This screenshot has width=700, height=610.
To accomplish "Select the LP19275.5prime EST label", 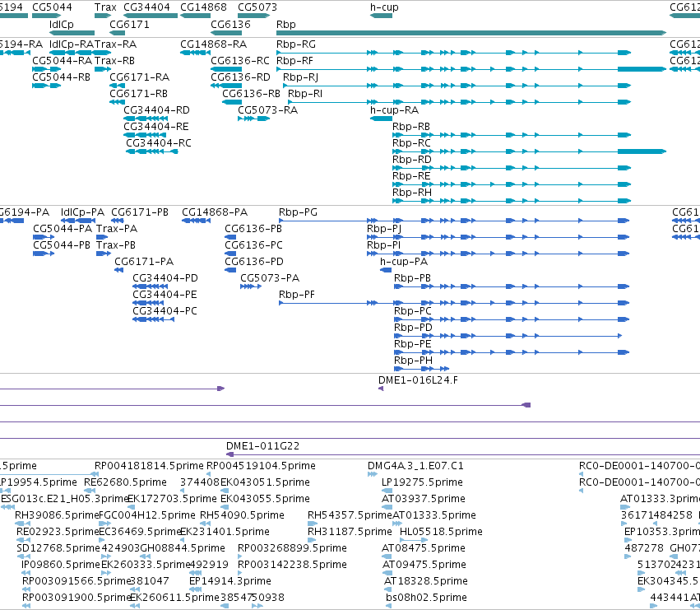I will pos(422,482).
